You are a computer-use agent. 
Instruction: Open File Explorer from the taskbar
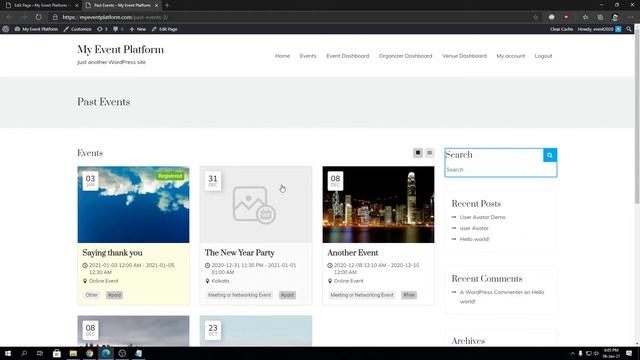[73, 353]
